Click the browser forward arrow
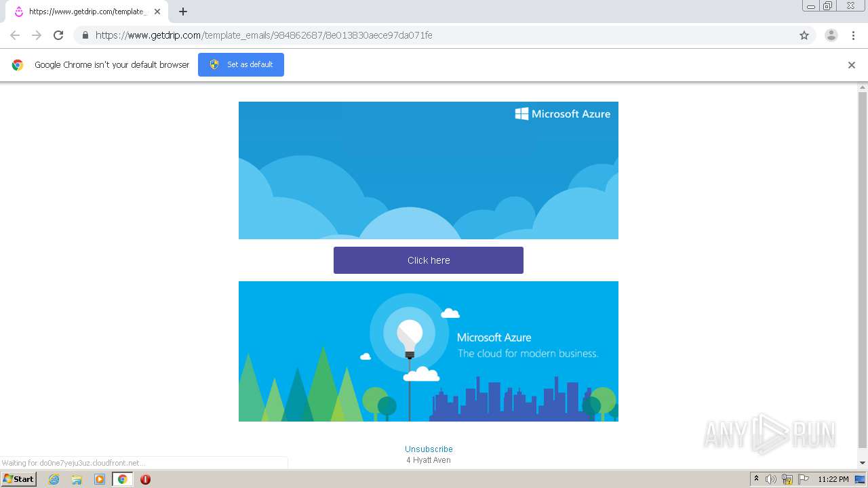The image size is (868, 488). coord(37,35)
